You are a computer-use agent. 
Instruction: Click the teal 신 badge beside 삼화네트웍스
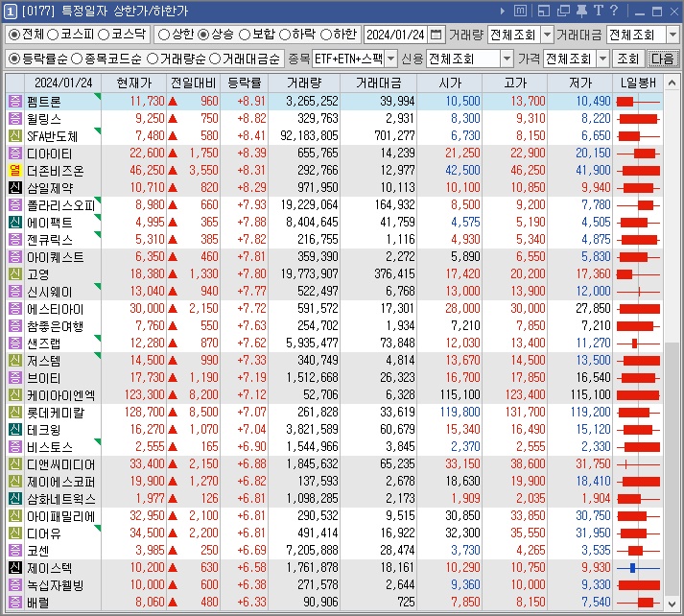pos(14,499)
